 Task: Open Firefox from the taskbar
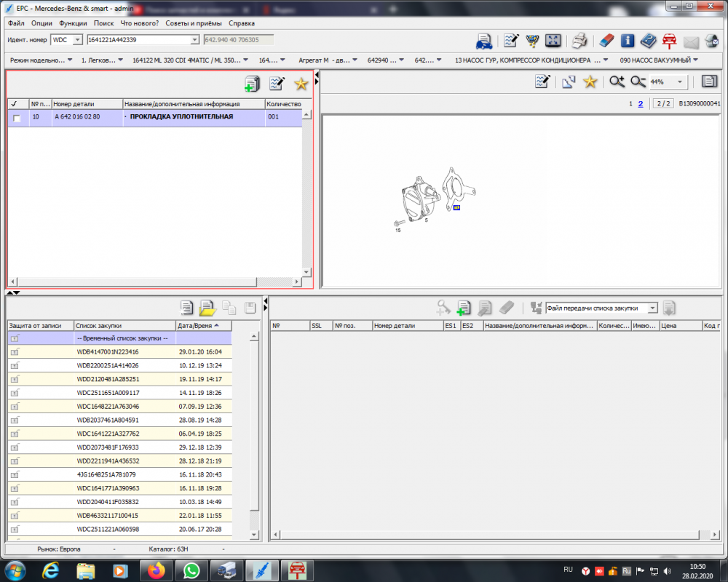point(157,570)
